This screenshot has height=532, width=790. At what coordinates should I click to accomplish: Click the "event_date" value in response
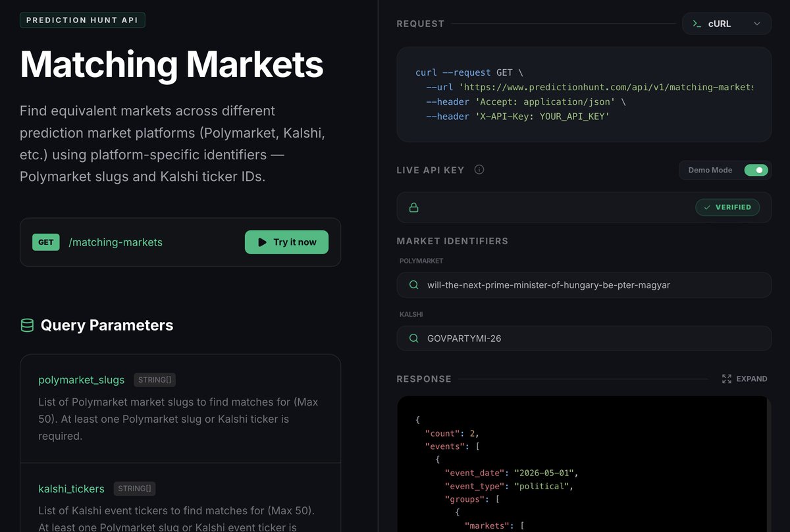tap(544, 473)
